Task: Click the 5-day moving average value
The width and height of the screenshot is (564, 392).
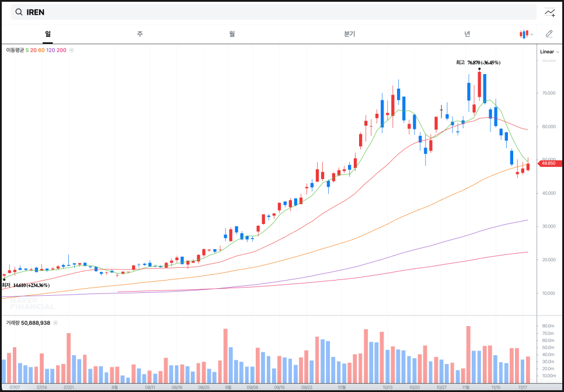Action: [x=27, y=50]
